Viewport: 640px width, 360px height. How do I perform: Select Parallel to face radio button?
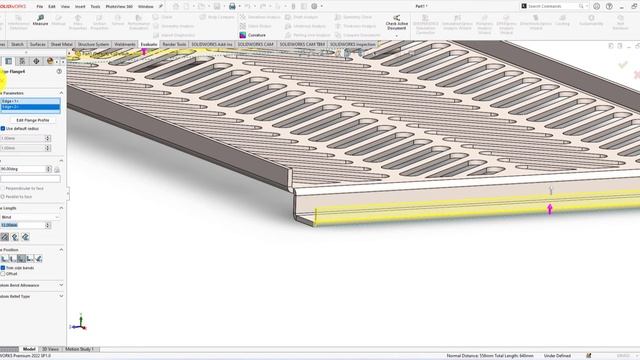tap(2, 197)
